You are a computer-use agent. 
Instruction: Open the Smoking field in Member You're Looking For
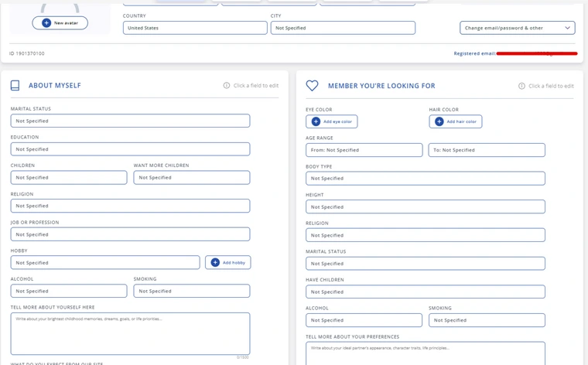(487, 320)
